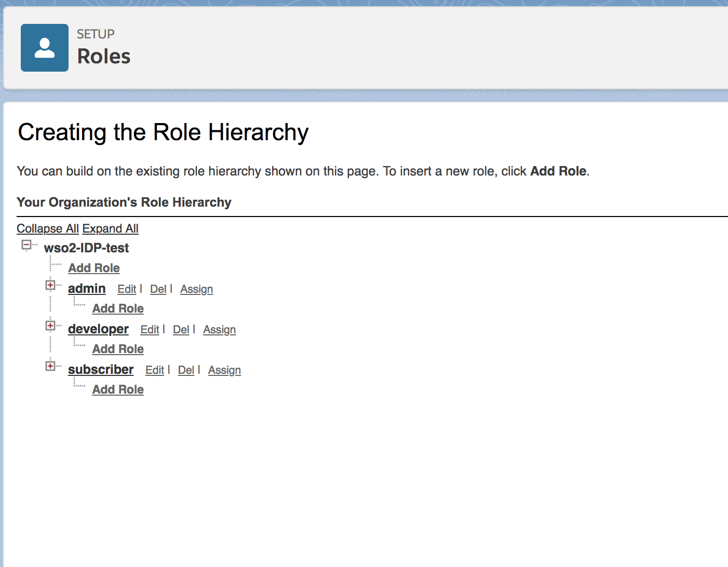Add Role under admin
Screen dimensions: 728x567
tap(118, 308)
